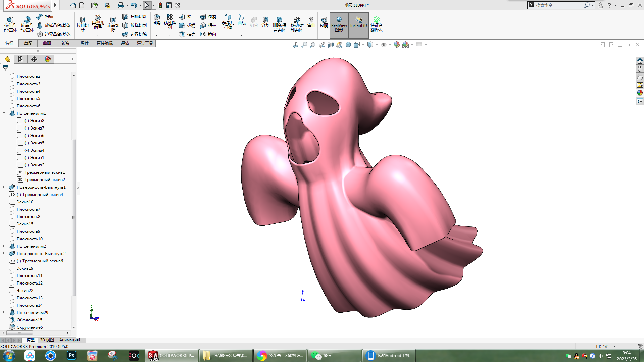
Task: Open the PropertyManager tab icon
Action: coord(21,59)
